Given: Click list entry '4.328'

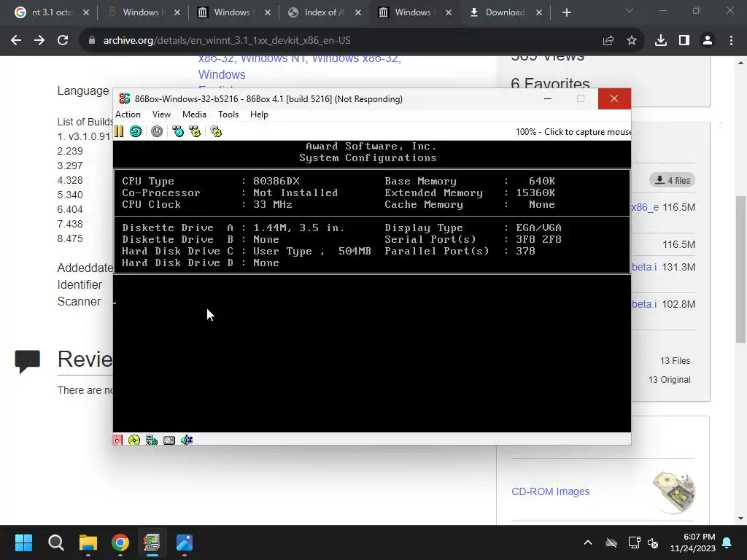Looking at the screenshot, I should (70, 181).
